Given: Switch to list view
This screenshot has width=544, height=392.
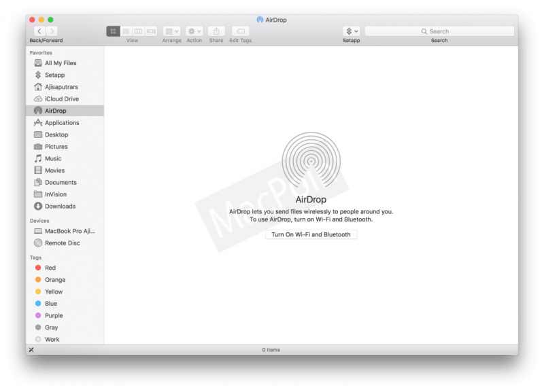Looking at the screenshot, I should click(x=126, y=31).
